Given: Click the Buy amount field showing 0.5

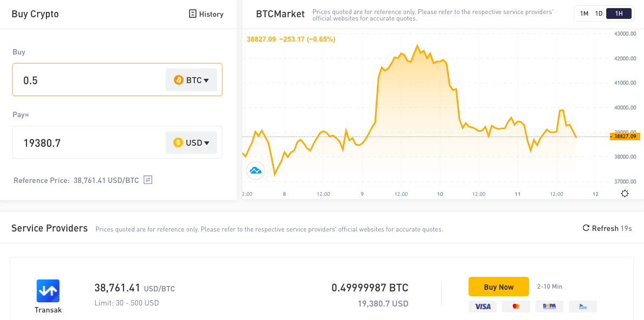Looking at the screenshot, I should point(118,80).
